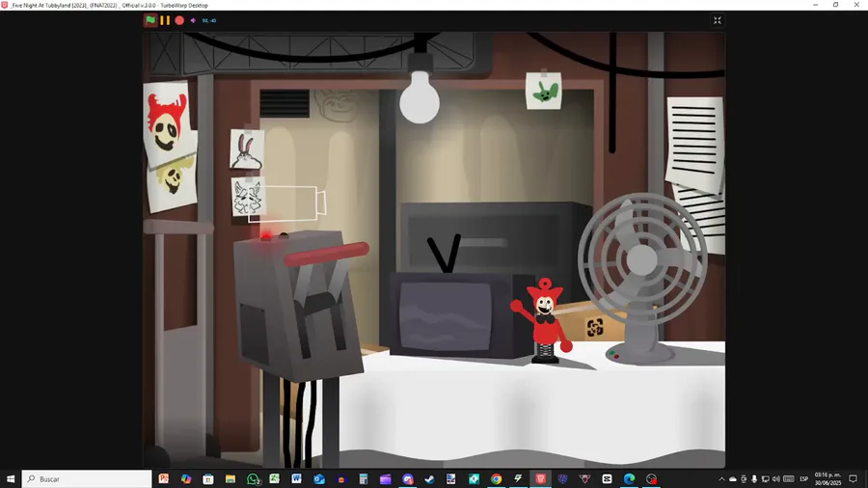Click the purple sound icon in the TurboWarp toolbar
The image size is (868, 488).
[193, 20]
